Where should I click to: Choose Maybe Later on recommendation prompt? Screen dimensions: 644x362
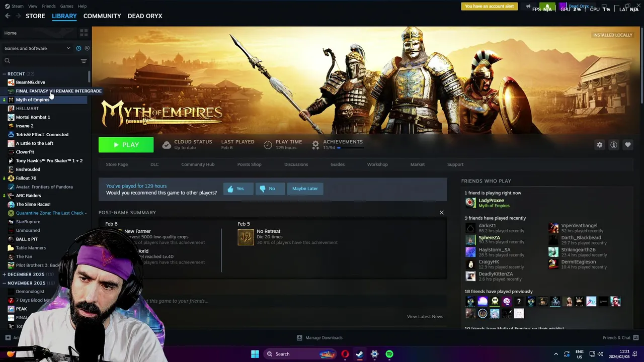point(305,189)
